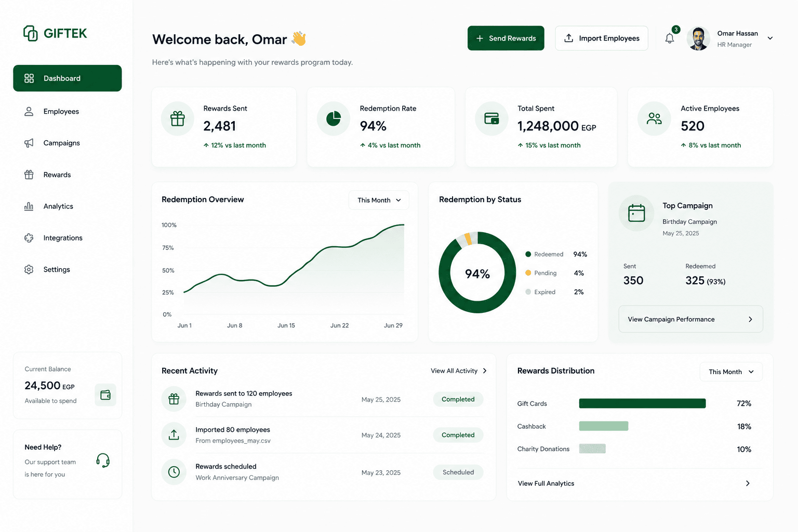Click chevron next to View All Activity

pyautogui.click(x=485, y=371)
